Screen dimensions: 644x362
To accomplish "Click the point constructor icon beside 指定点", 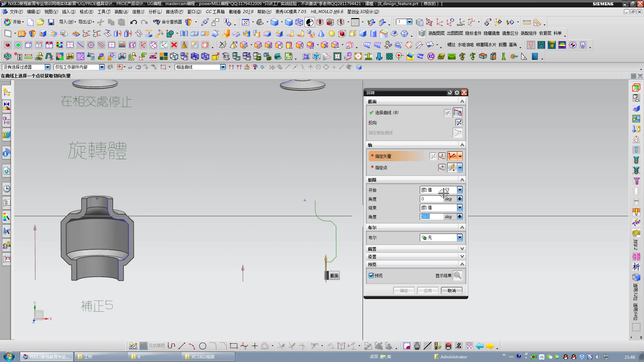I will 442,168.
